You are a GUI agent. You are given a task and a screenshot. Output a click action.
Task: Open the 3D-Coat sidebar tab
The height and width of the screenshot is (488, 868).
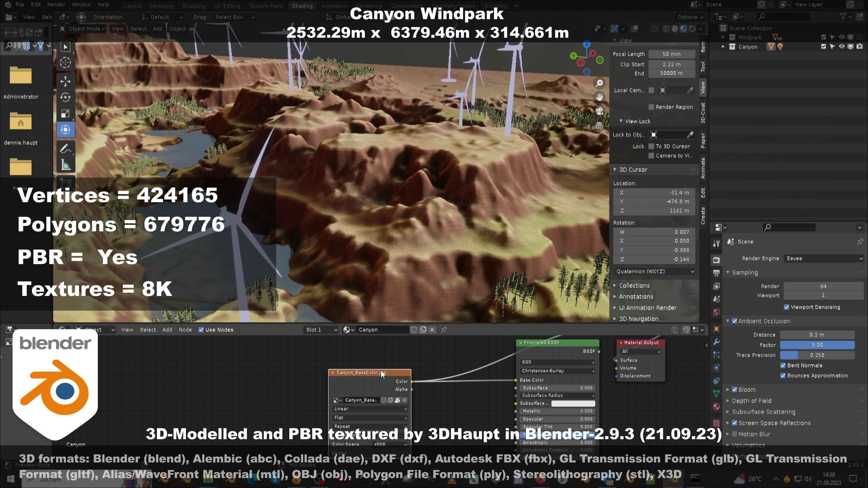[703, 113]
